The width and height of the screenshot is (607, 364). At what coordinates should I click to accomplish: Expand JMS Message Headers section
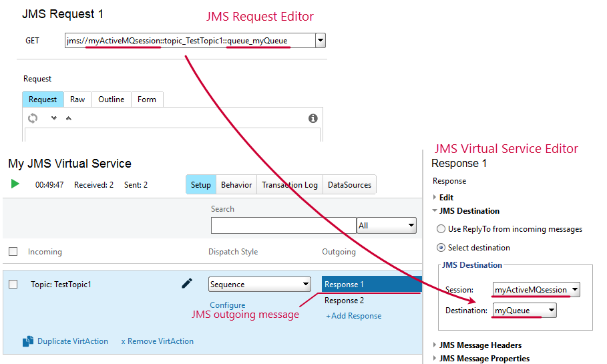pyautogui.click(x=435, y=345)
